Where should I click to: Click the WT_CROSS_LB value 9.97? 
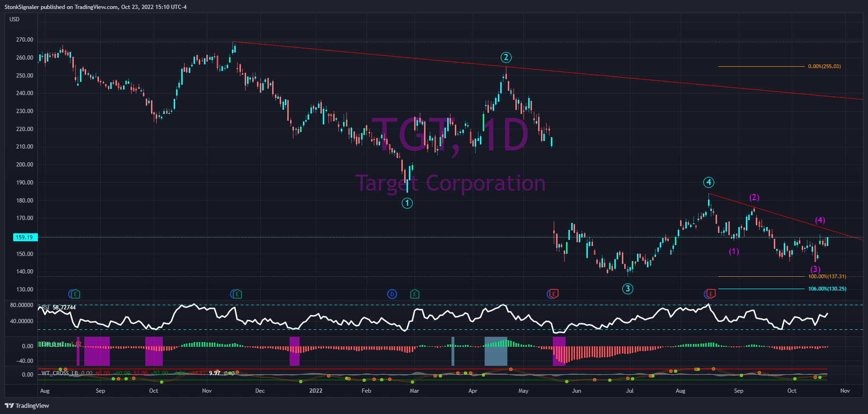(x=215, y=373)
